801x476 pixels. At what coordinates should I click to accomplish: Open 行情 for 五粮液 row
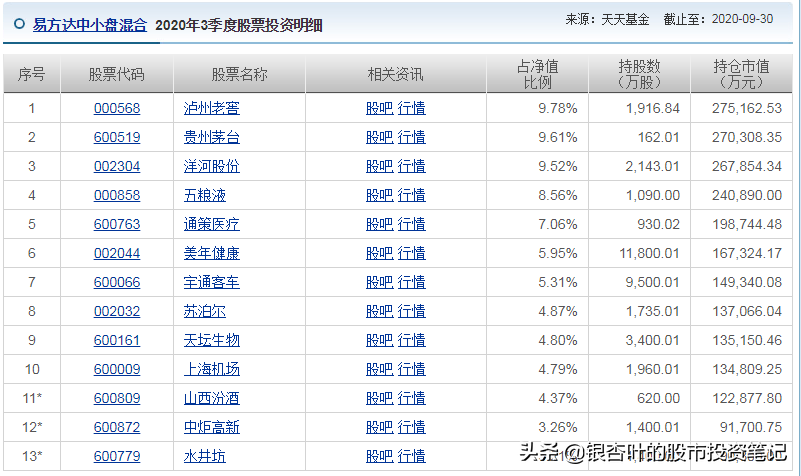pos(411,195)
